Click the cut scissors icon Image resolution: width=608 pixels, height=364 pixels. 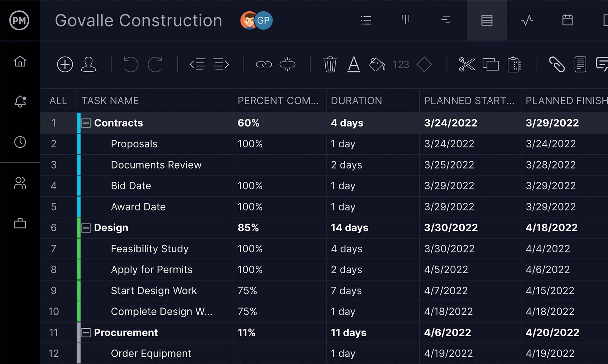tap(467, 65)
